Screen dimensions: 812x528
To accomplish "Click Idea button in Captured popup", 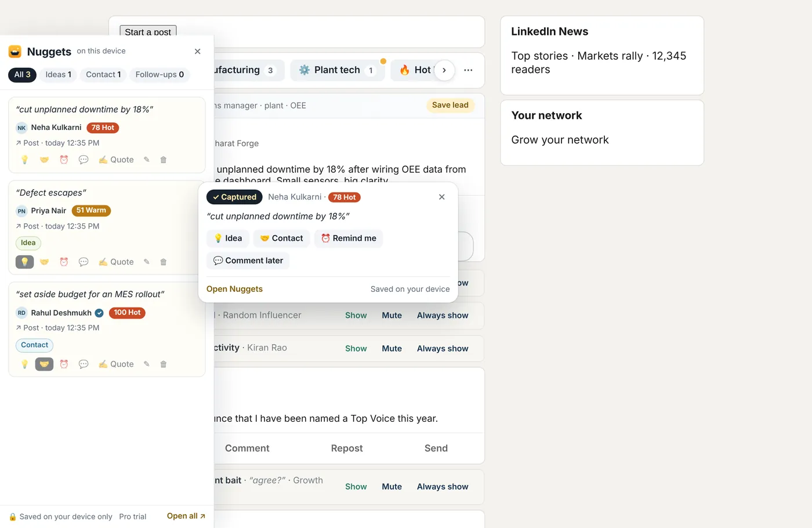I will (228, 238).
